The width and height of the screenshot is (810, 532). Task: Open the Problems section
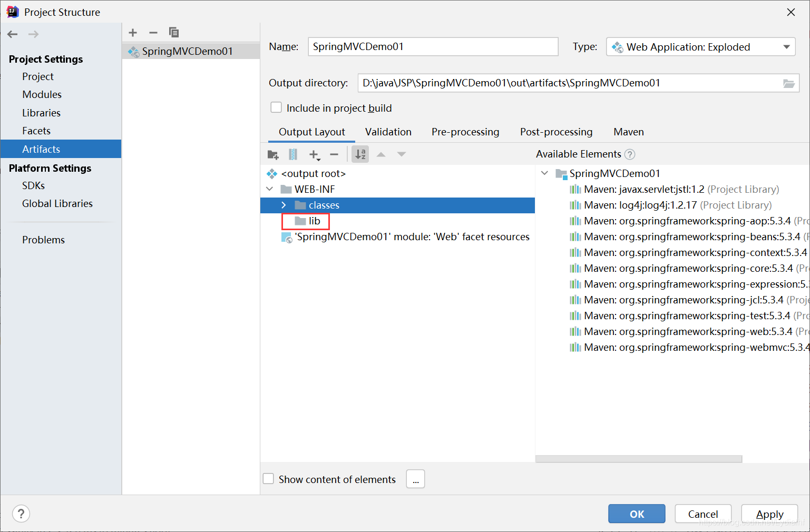(43, 240)
